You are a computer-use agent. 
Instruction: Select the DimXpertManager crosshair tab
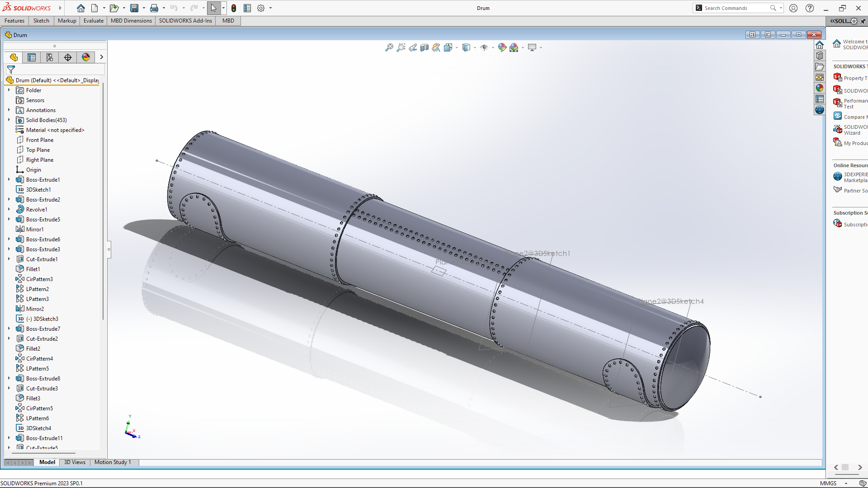point(68,57)
